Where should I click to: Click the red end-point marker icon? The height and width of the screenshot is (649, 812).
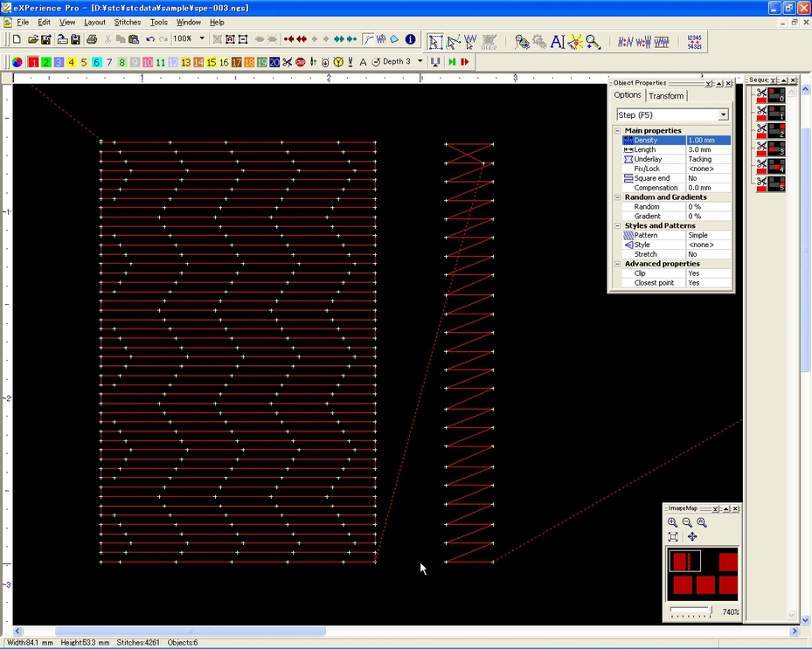[465, 62]
